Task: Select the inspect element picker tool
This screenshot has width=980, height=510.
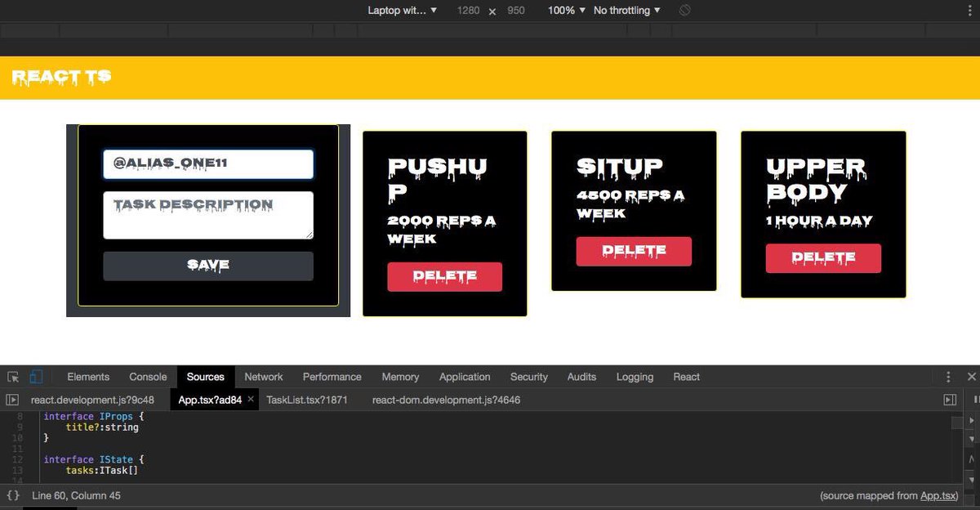Action: coord(12,377)
